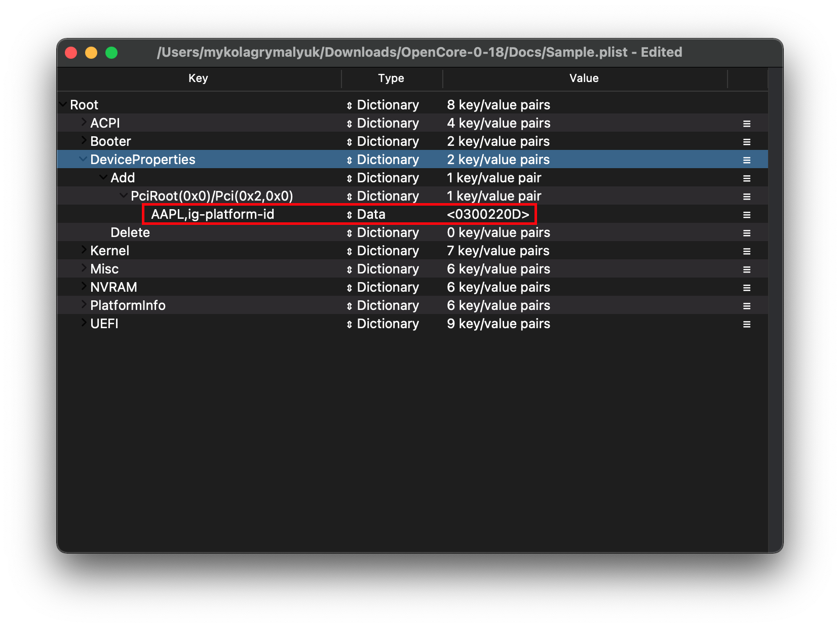Screen dimensions: 840x628
Task: Select the Delete row under DeviceProperties
Action: coord(130,233)
